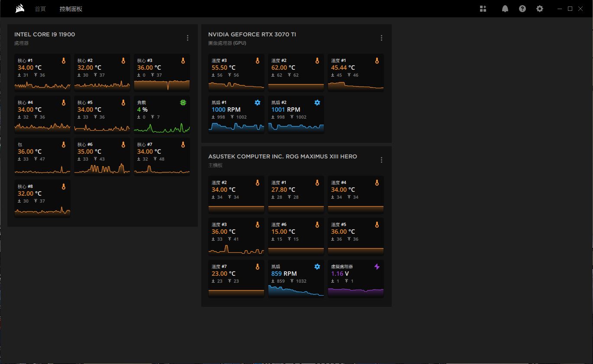Click thermometer icon on 核心 #5 card
This screenshot has height=364, width=593.
[x=123, y=103]
